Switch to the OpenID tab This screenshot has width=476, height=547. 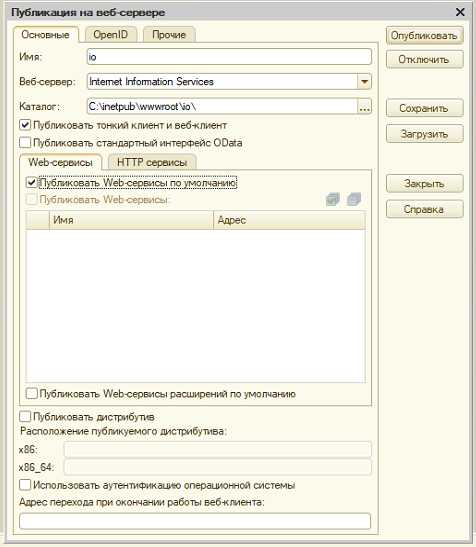(111, 35)
